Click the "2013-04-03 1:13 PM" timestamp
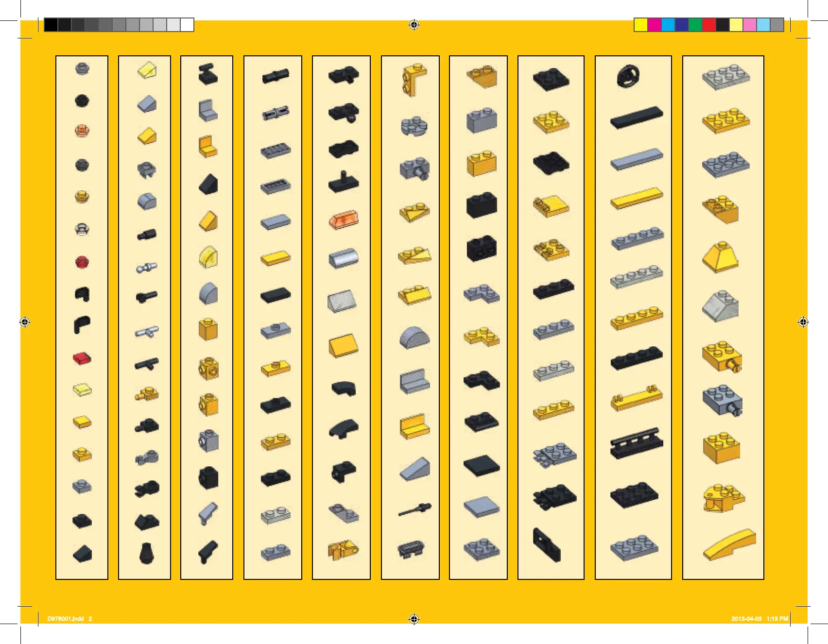This screenshot has height=644, width=828. [760, 619]
